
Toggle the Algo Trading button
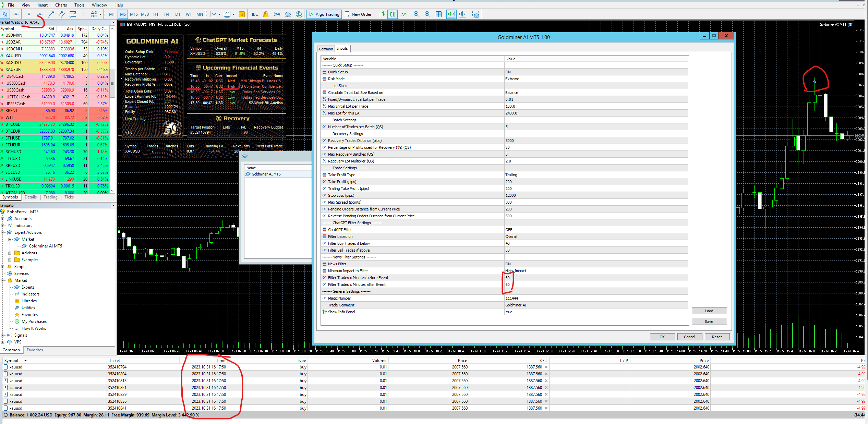324,14
